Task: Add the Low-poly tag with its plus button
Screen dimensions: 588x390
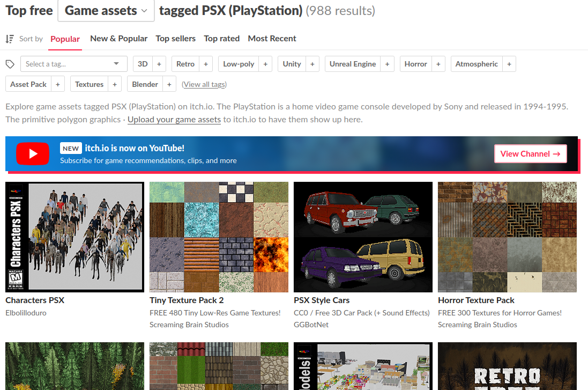Action: pos(265,64)
